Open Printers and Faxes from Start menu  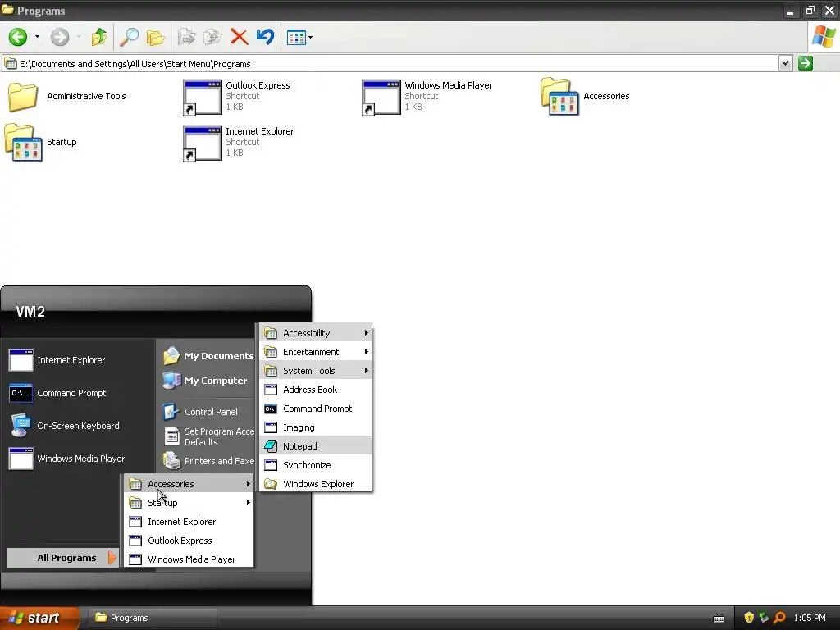click(x=209, y=461)
